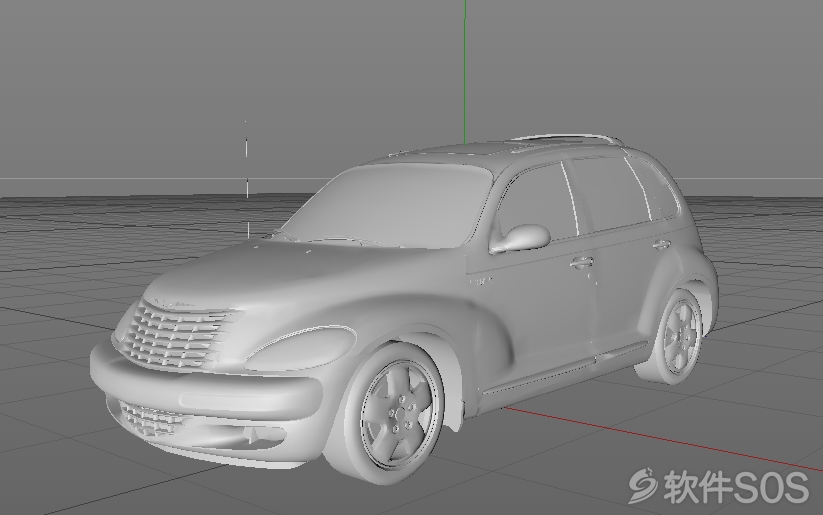The image size is (823, 515).
Task: Click the green Y axis line
Action: pos(465,71)
